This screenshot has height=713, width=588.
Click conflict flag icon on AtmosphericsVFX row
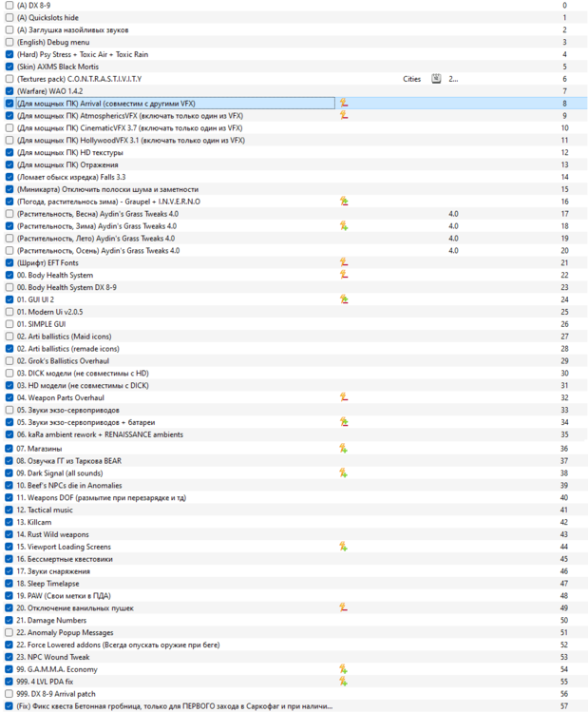pyautogui.click(x=344, y=115)
